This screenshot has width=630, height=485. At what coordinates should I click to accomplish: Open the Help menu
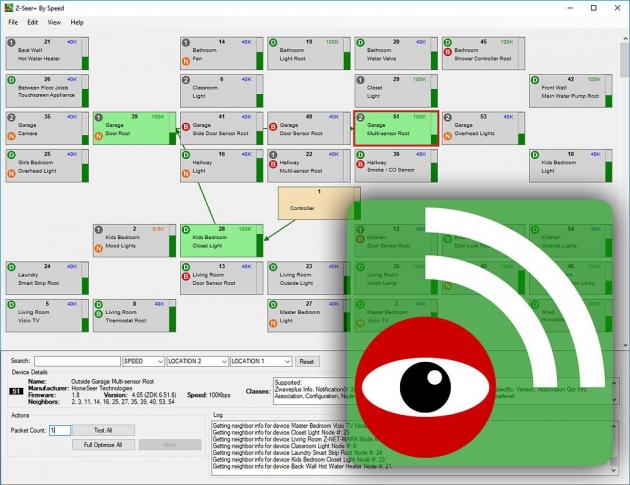tap(77, 23)
